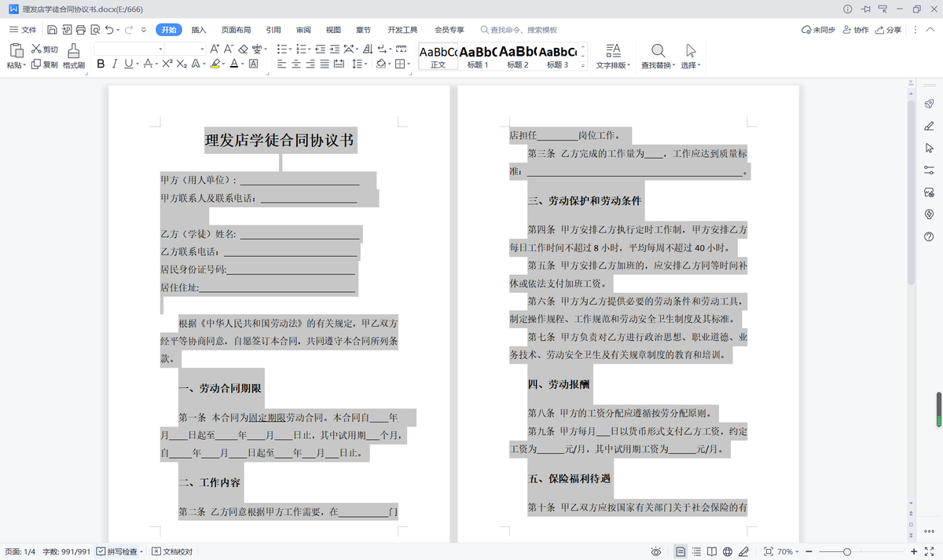Screen dimensions: 943x560
Task: Toggle Underline formatting
Action: (127, 64)
